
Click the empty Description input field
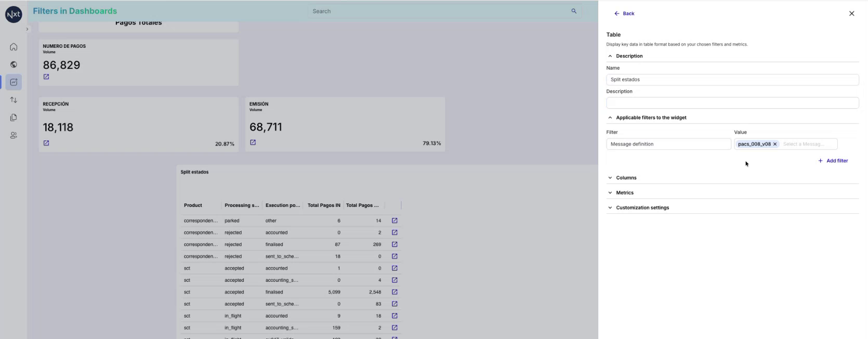[x=732, y=103]
